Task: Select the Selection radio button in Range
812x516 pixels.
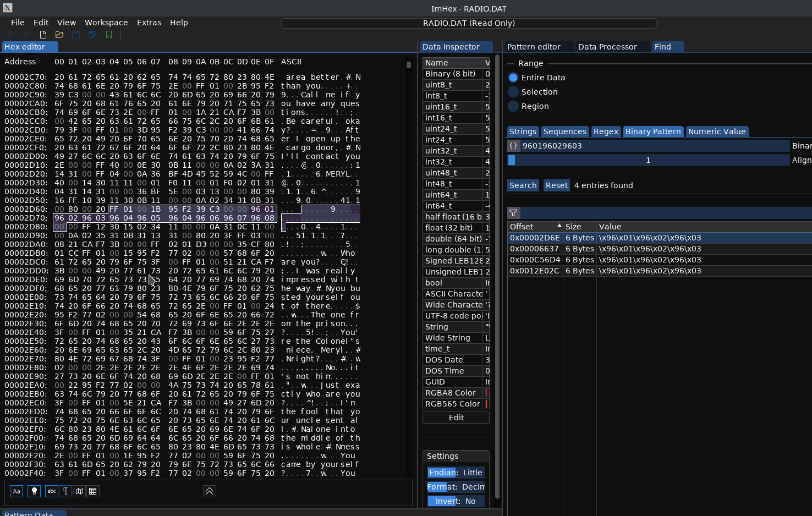Action: 513,92
